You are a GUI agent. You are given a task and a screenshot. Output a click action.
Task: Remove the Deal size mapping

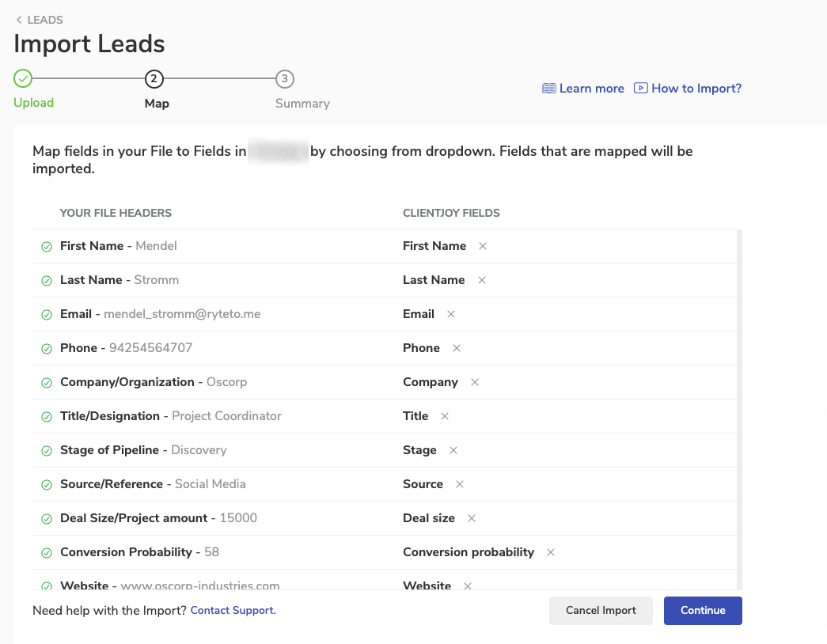(x=472, y=518)
